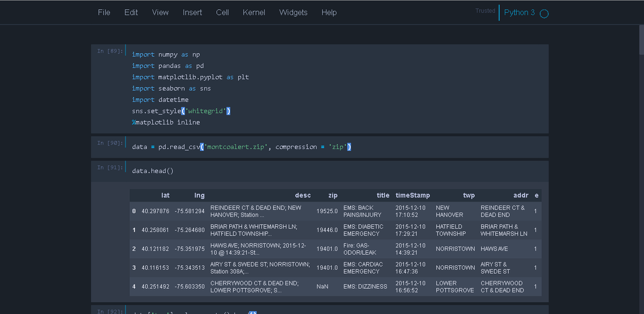Click the timestamp 2015-12-10 16:47:36
644x314 pixels.
tap(411, 268)
